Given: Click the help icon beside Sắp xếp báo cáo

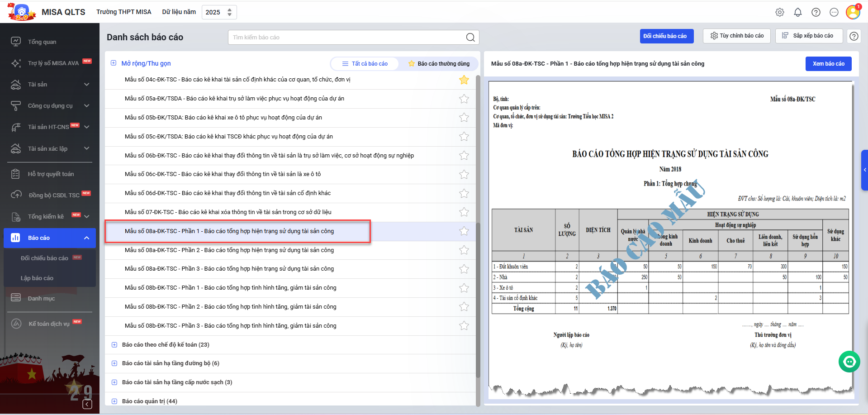Looking at the screenshot, I should [x=854, y=36].
